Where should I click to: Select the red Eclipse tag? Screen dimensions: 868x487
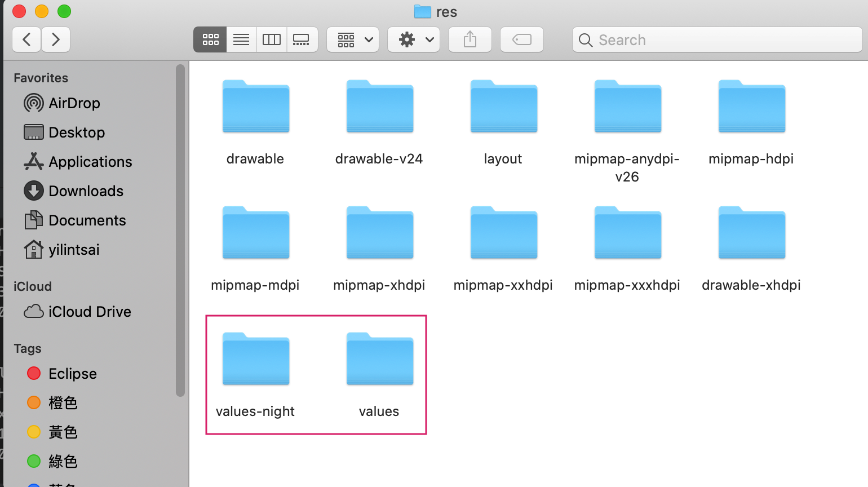click(x=72, y=374)
